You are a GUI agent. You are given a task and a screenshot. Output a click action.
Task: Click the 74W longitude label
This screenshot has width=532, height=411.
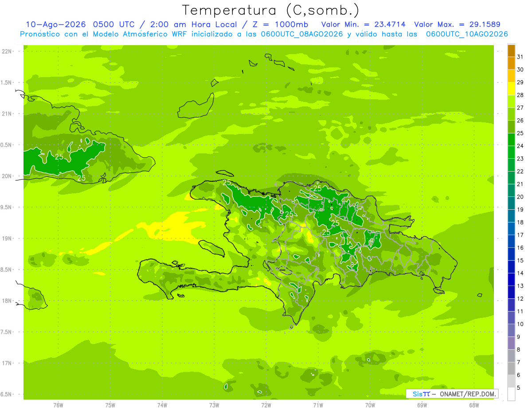tap(162, 405)
